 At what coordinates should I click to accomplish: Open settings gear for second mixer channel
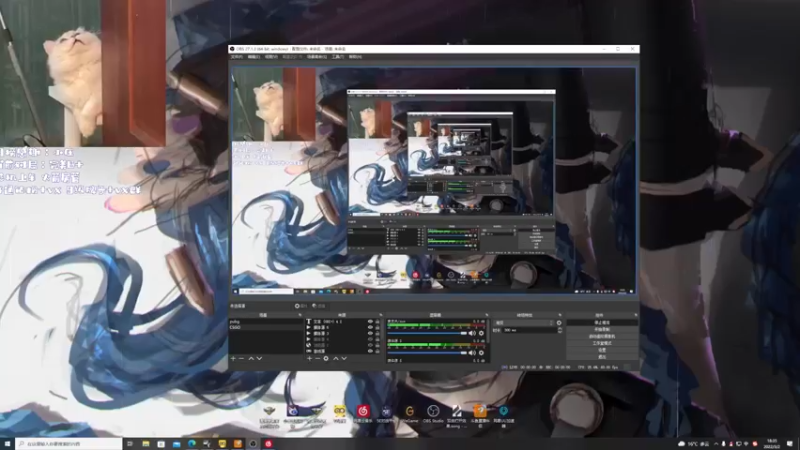coord(481,353)
